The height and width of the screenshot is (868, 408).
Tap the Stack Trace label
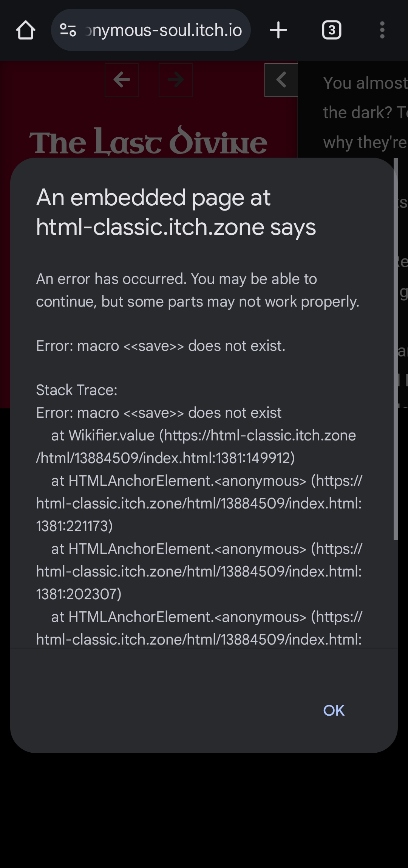77,390
